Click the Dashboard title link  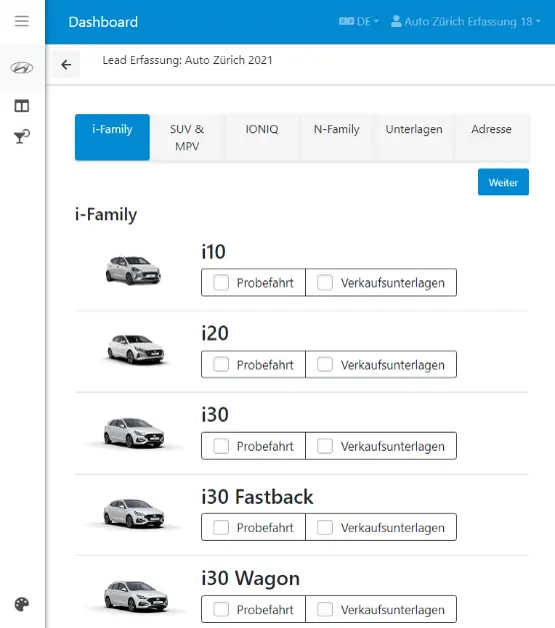[x=103, y=22]
